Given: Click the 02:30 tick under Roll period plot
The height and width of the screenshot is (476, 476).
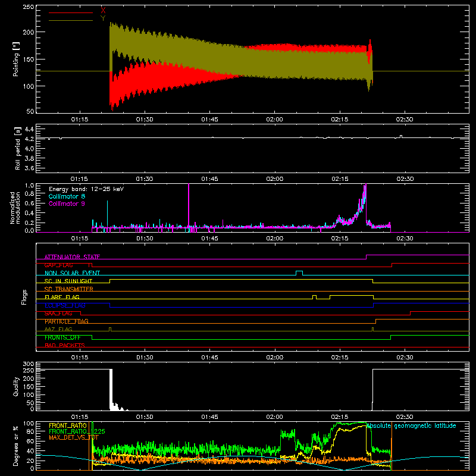Looking at the screenshot, I should click(x=405, y=179).
